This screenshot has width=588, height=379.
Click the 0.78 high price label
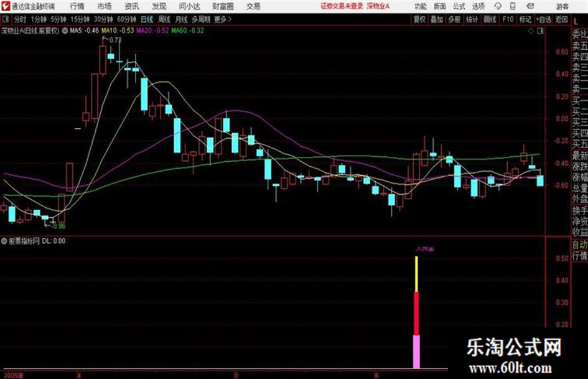point(115,40)
